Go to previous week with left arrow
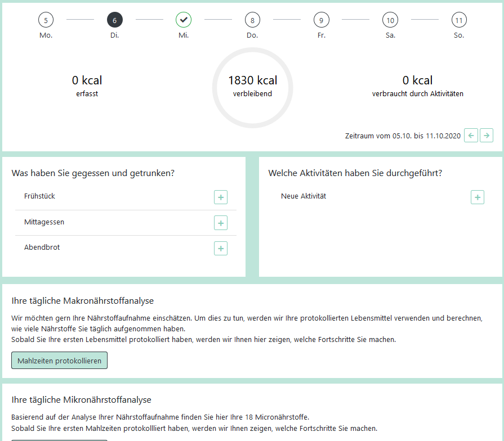The height and width of the screenshot is (441, 504). [471, 136]
